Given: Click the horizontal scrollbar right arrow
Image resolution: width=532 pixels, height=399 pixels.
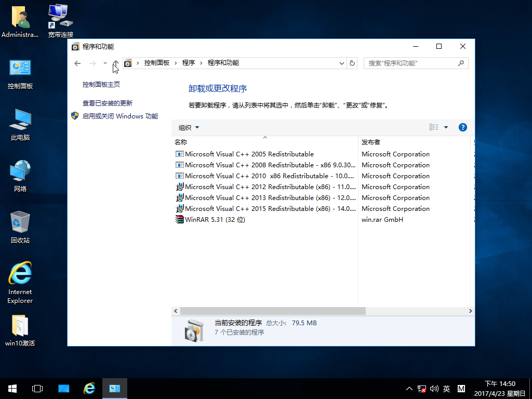Looking at the screenshot, I should pyautogui.click(x=470, y=311).
